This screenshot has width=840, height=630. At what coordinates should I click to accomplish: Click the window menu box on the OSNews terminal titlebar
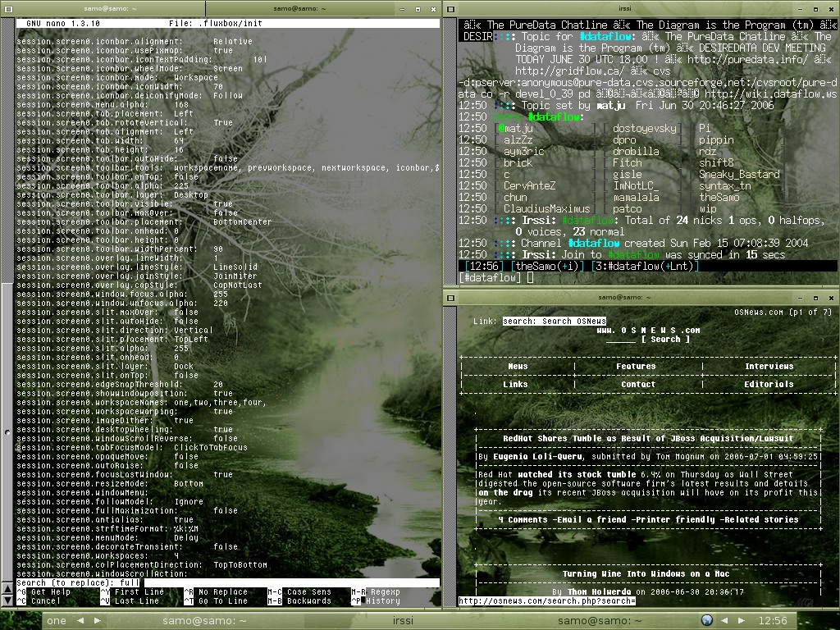[453, 298]
